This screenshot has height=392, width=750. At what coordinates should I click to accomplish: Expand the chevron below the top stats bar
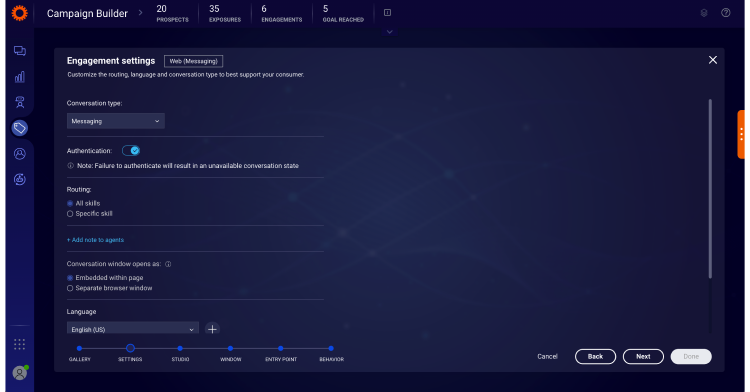pyautogui.click(x=389, y=32)
